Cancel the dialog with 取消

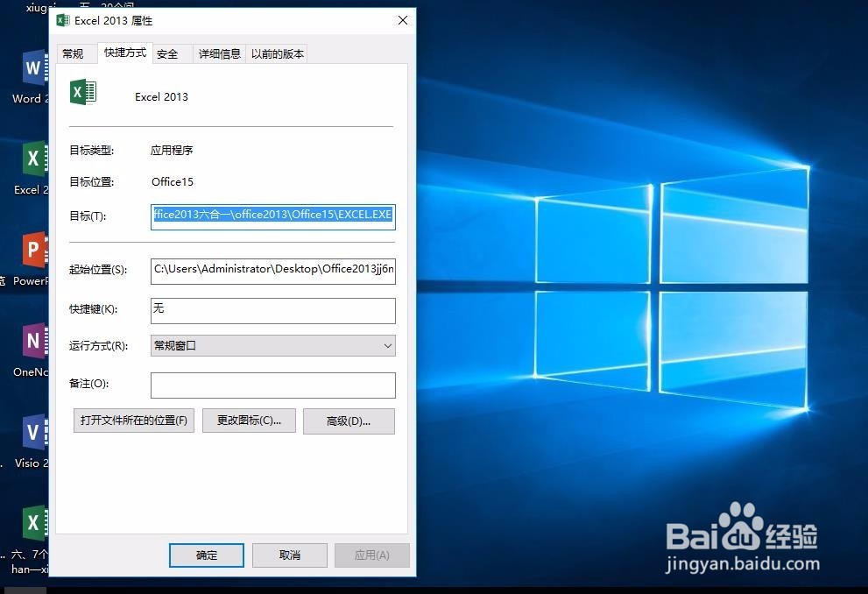(290, 555)
